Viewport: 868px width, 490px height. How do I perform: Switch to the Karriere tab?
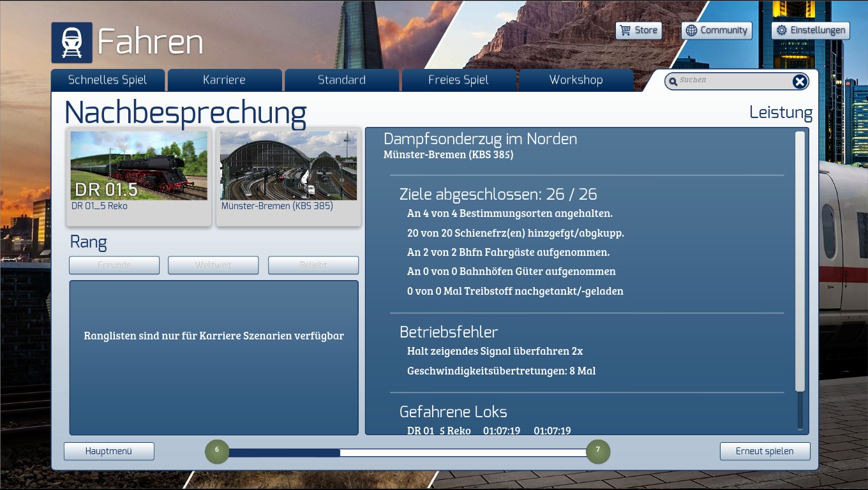point(224,80)
